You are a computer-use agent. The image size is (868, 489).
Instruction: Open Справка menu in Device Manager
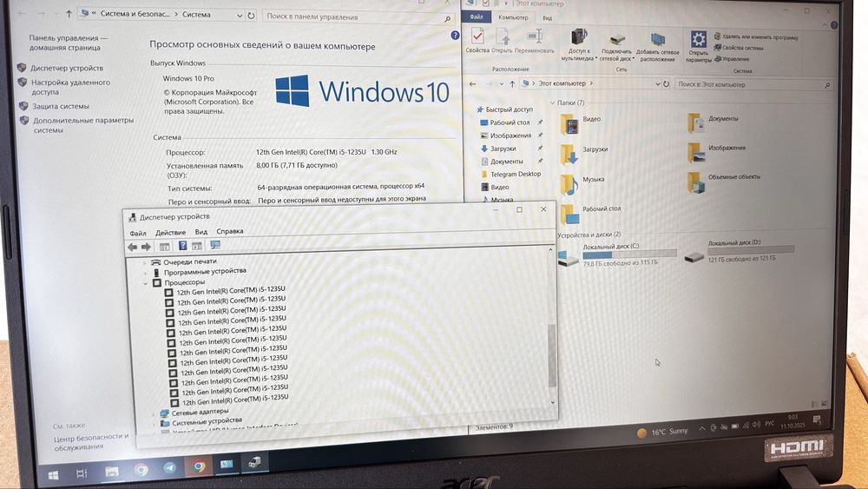point(230,231)
